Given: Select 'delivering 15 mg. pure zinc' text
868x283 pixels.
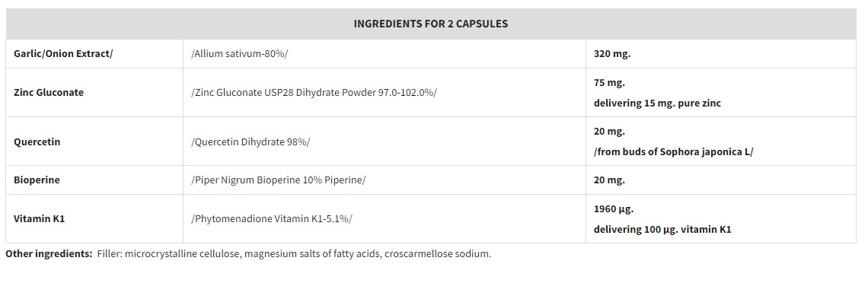Looking at the screenshot, I should tap(657, 103).
